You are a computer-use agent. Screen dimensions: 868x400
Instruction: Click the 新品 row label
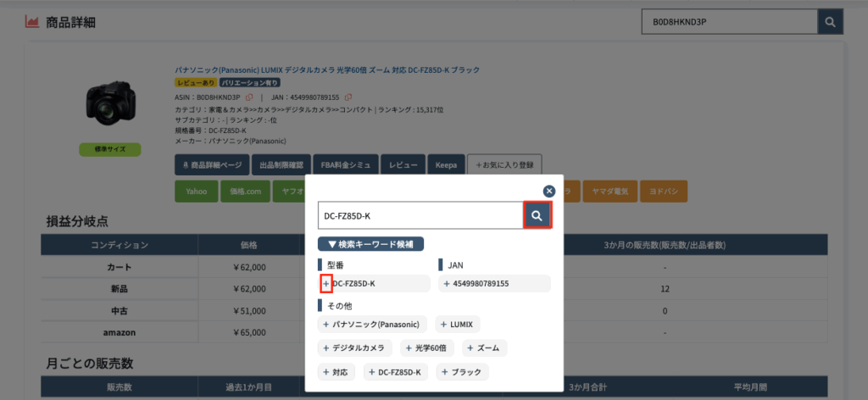(x=120, y=289)
